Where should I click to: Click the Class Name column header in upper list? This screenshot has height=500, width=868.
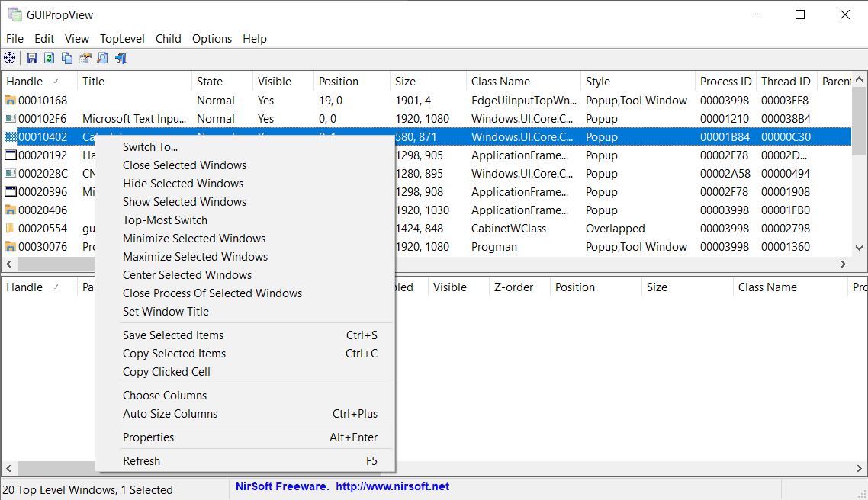point(500,82)
